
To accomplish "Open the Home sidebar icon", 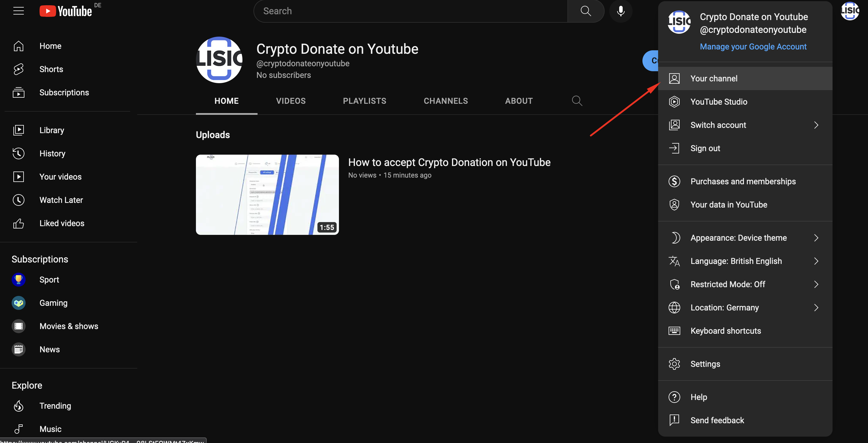I will pyautogui.click(x=19, y=46).
